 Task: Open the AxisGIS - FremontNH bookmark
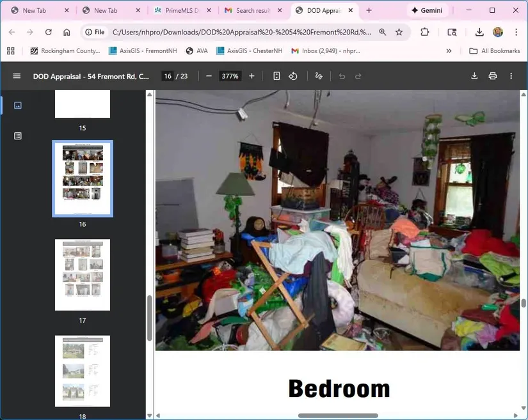[143, 51]
